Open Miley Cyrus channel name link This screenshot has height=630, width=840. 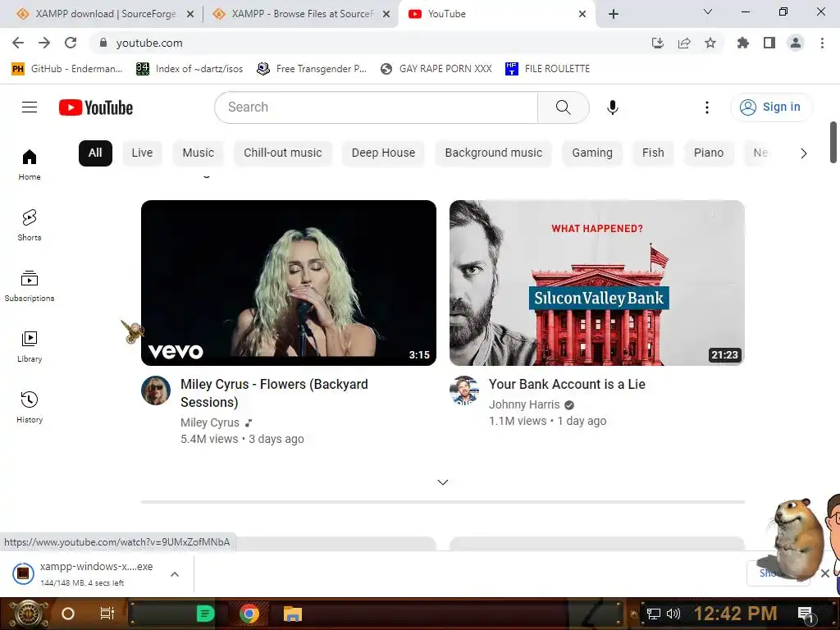pyautogui.click(x=210, y=422)
